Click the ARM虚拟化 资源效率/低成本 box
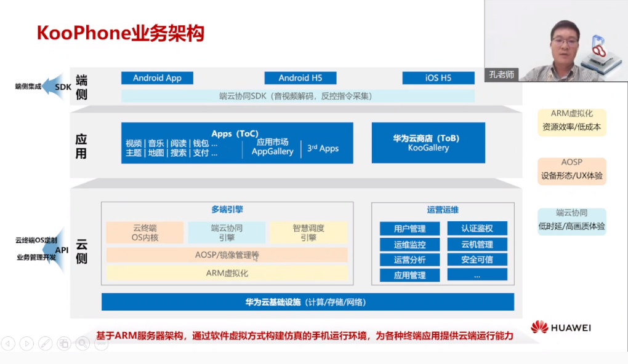 click(571, 122)
